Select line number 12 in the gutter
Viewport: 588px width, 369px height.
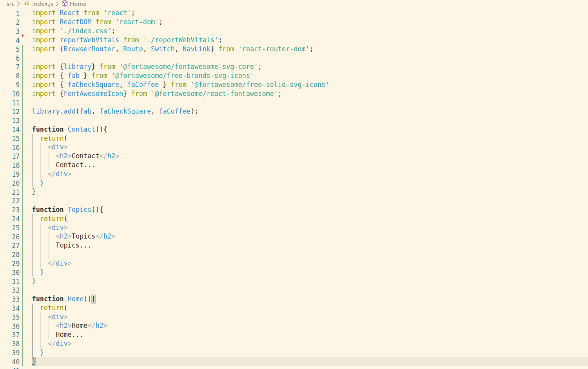16,112
